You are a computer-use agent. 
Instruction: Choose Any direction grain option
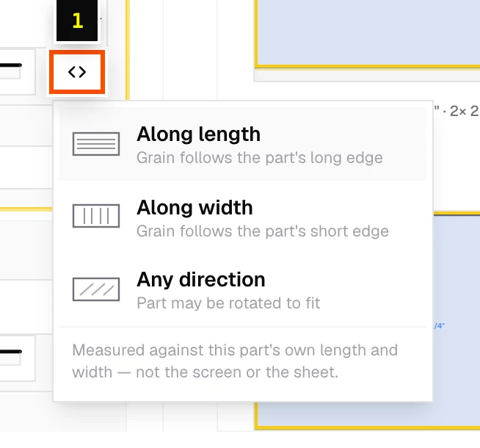[x=243, y=289]
